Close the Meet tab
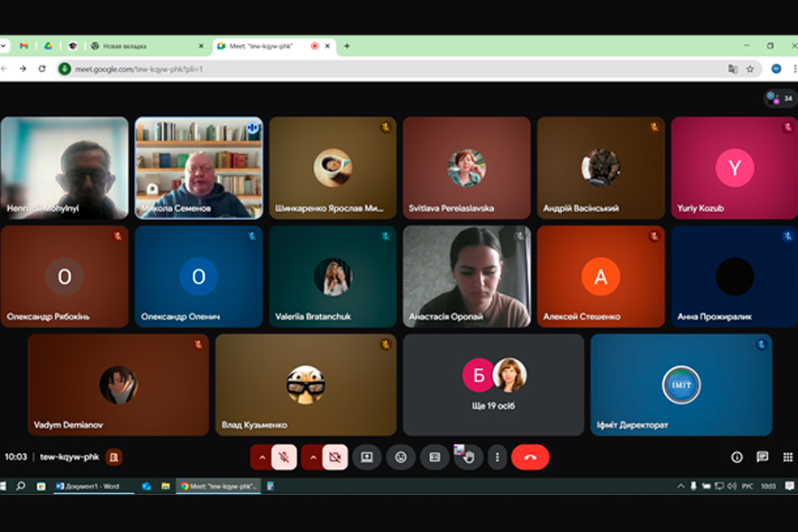 [327, 46]
